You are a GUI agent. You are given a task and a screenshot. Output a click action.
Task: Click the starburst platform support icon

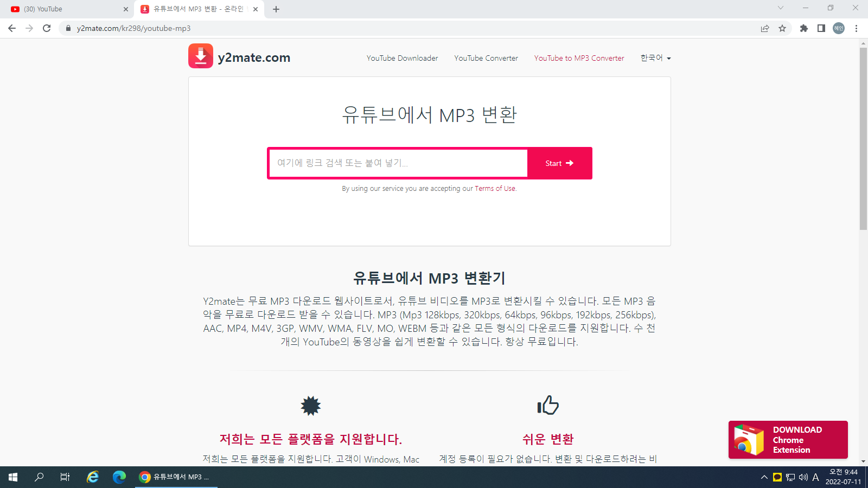311,405
